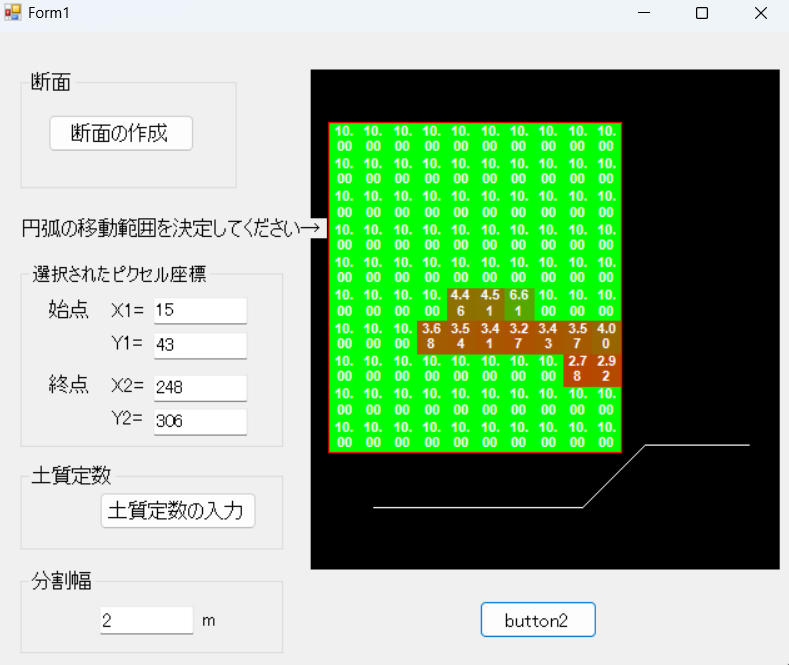Click the sloped white section line
Image resolution: width=789 pixels, height=665 pixels.
click(614, 476)
